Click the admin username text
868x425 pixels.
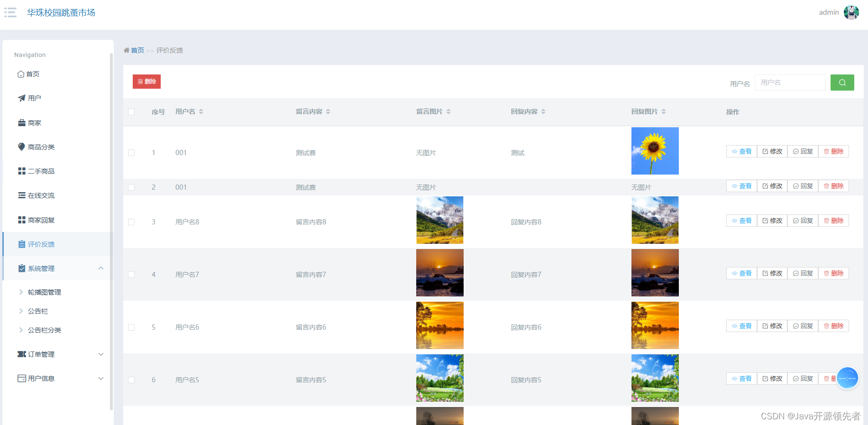point(829,12)
